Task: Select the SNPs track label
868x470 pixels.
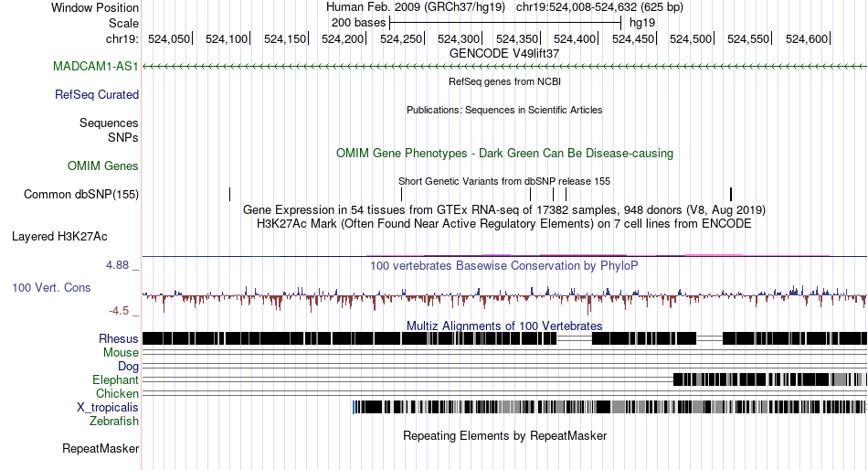Action: pos(123,137)
